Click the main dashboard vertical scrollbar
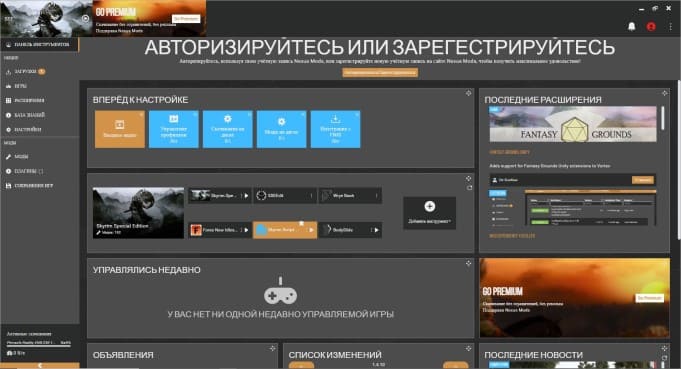This screenshot has height=369, width=681. click(x=678, y=159)
